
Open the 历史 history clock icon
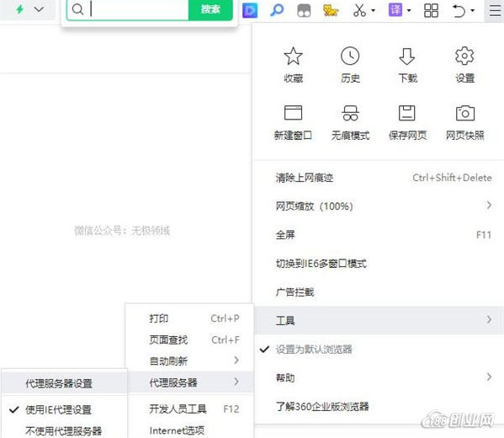click(x=350, y=56)
